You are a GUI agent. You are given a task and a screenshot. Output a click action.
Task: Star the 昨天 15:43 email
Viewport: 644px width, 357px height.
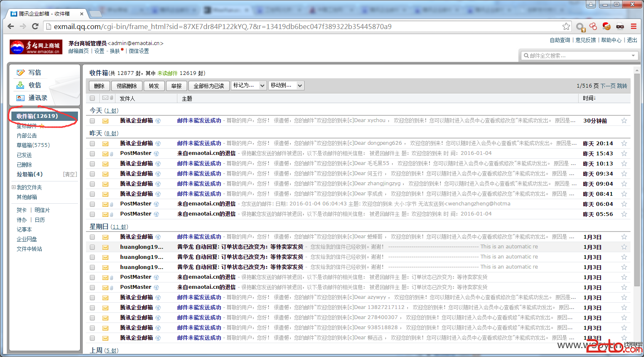[624, 153]
